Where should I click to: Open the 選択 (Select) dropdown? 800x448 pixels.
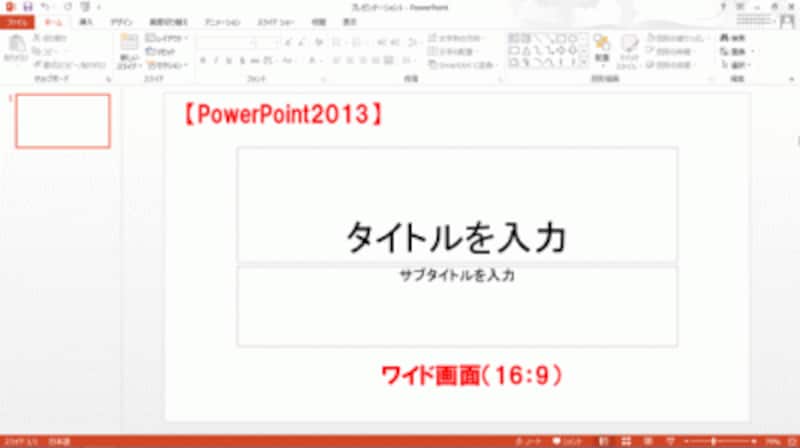point(735,65)
